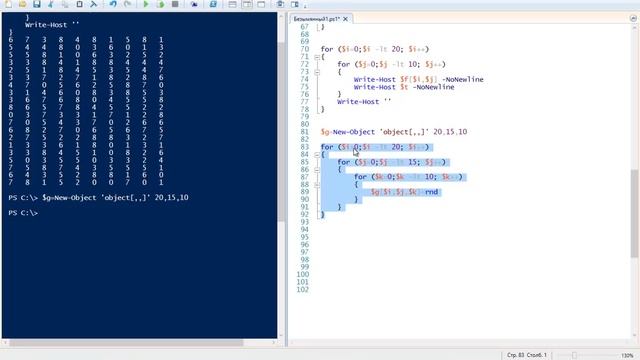Run selection with the green page icon
The image size is (640, 360).
click(161, 4)
